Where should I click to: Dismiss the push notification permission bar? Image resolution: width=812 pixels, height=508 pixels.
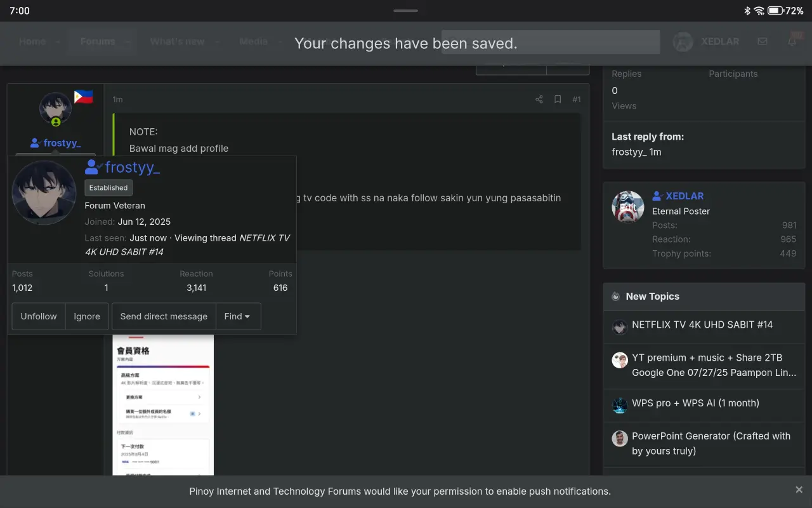799,490
